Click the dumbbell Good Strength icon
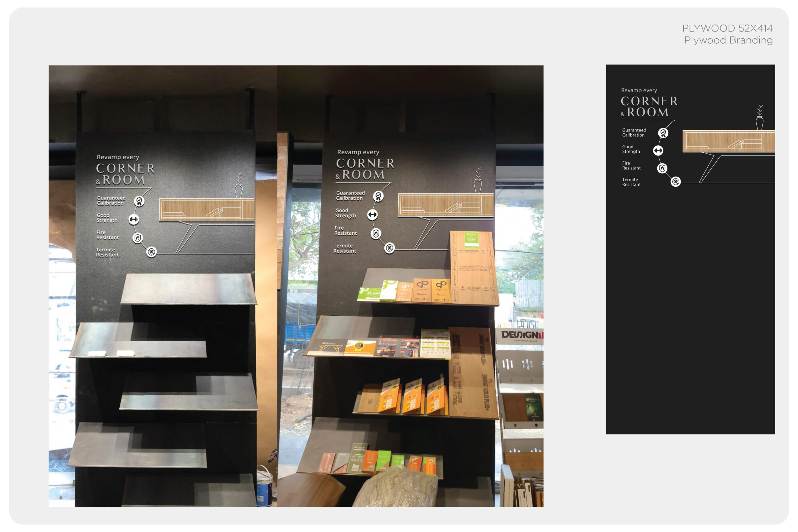 133,219
